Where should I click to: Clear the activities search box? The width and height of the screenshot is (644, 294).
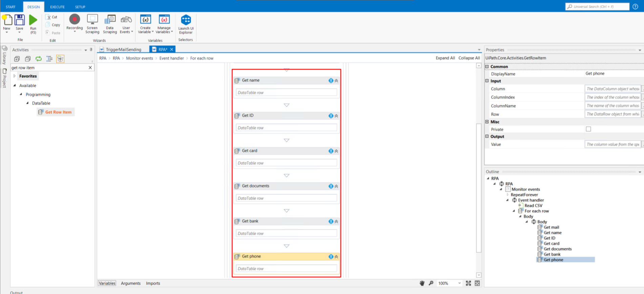click(x=90, y=68)
